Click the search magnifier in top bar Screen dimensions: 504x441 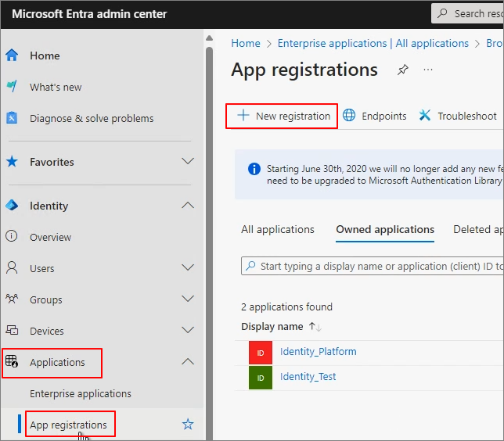click(x=443, y=13)
